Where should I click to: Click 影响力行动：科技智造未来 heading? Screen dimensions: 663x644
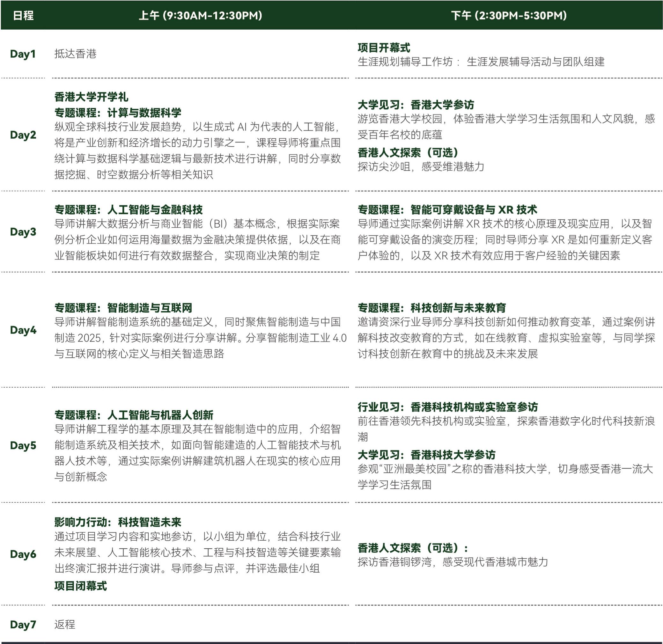(118, 522)
